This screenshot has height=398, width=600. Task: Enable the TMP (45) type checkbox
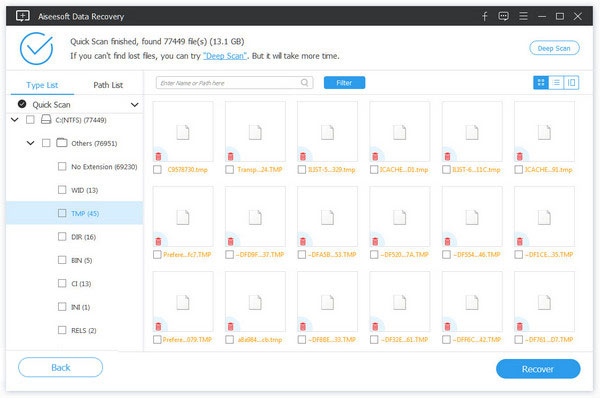pyautogui.click(x=62, y=213)
